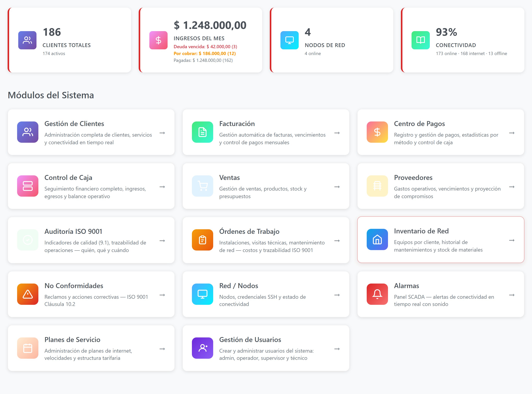The height and width of the screenshot is (394, 532).
Task: Click the Órdenes de Trabajo clipboard icon
Action: [x=203, y=240]
